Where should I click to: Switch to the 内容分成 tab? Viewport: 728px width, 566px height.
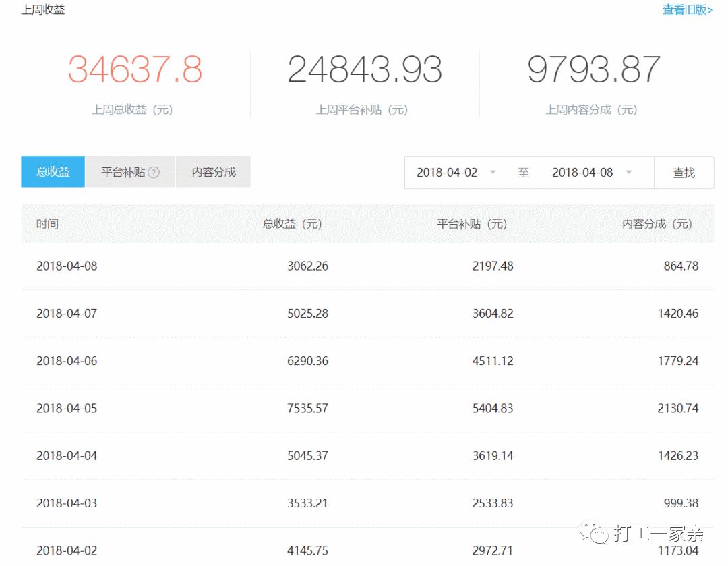pos(213,172)
